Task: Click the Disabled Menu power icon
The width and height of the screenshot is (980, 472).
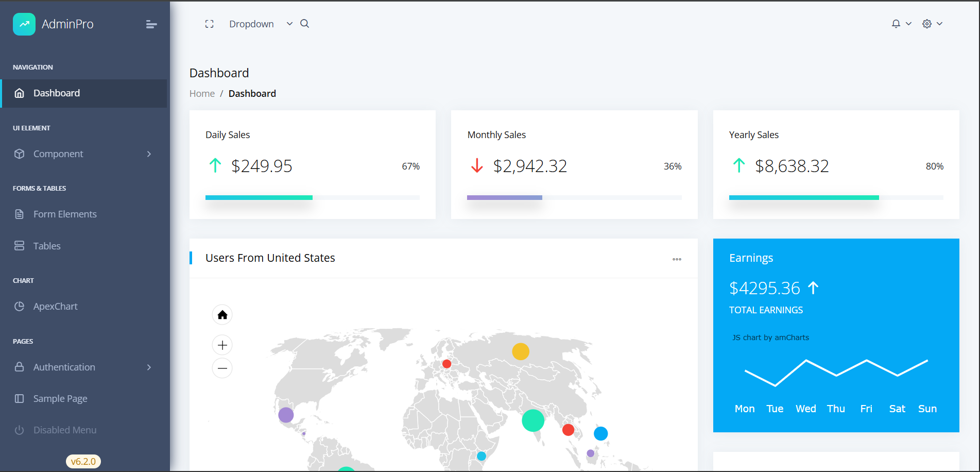Action: (x=20, y=430)
